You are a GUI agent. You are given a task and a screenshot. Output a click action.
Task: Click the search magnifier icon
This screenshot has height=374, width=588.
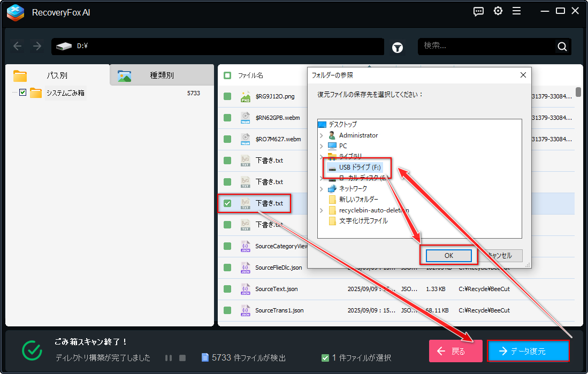(562, 47)
